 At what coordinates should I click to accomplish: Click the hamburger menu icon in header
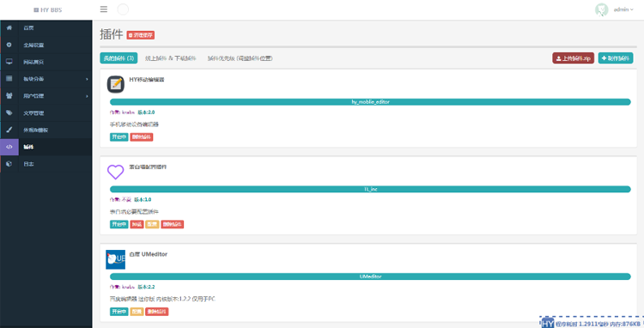click(x=104, y=9)
